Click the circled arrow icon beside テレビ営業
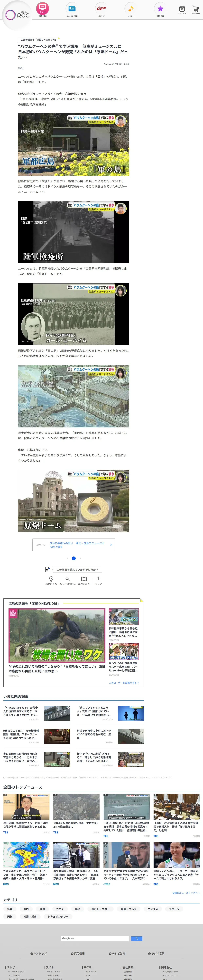 110,953
